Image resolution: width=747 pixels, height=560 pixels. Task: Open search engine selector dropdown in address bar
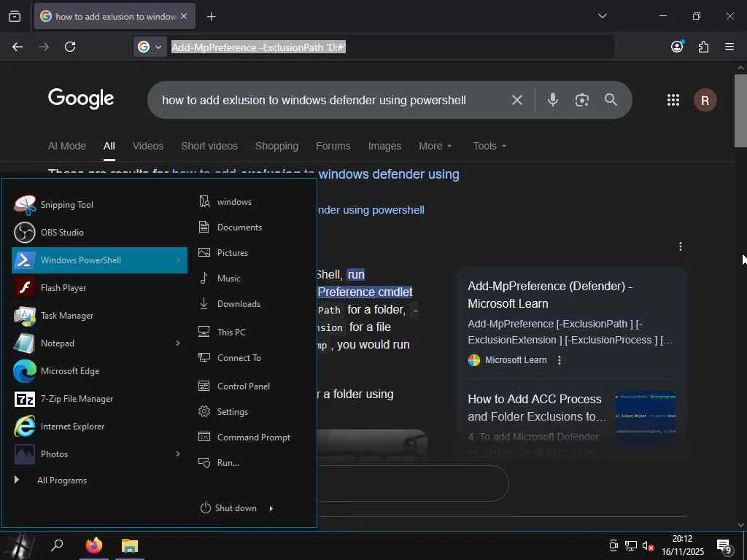pos(150,47)
